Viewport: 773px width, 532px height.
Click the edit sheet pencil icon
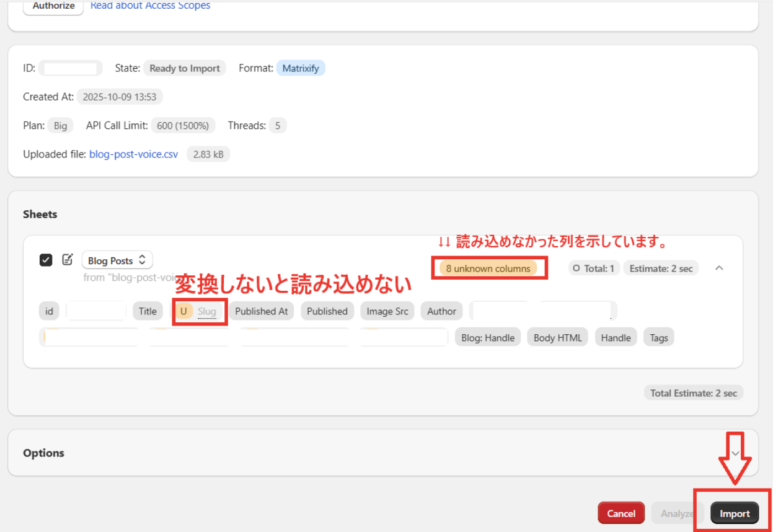68,260
